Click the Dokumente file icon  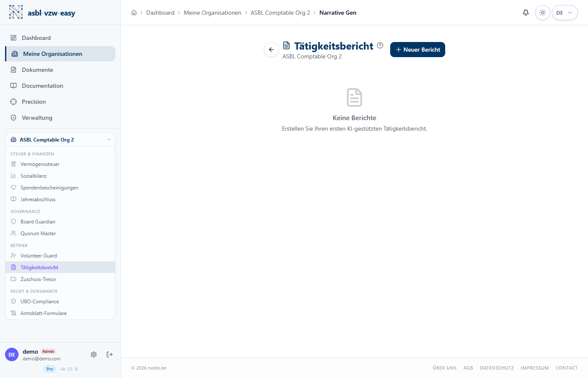click(13, 70)
